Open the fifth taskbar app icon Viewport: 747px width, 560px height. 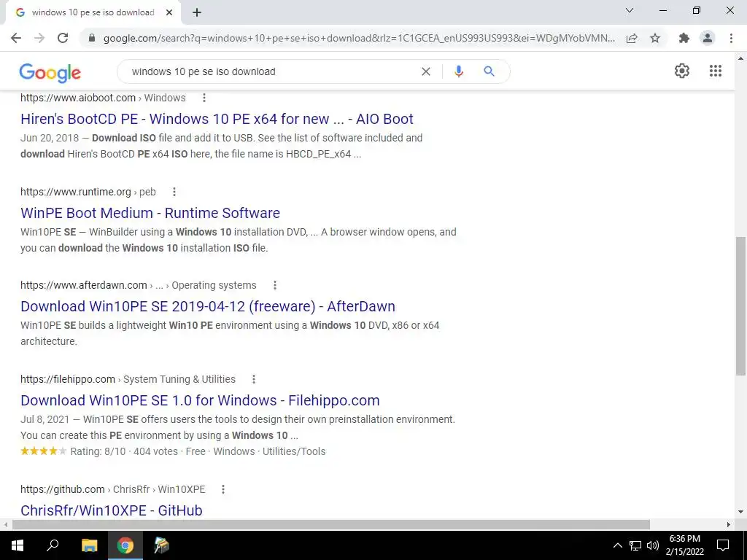161,545
